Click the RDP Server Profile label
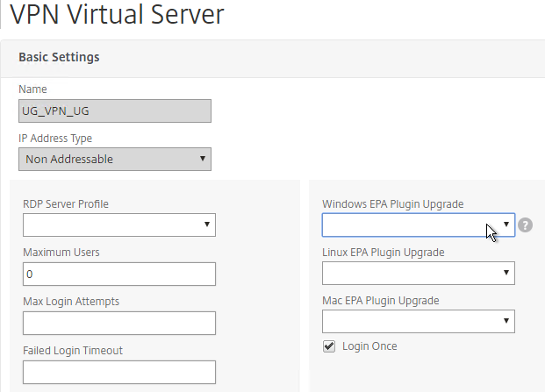 pyautogui.click(x=66, y=203)
